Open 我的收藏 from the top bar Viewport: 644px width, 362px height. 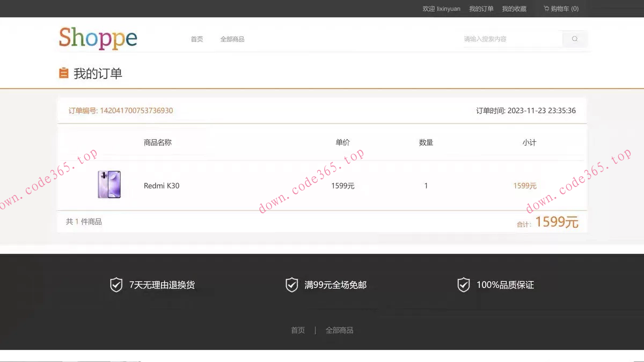(x=514, y=9)
